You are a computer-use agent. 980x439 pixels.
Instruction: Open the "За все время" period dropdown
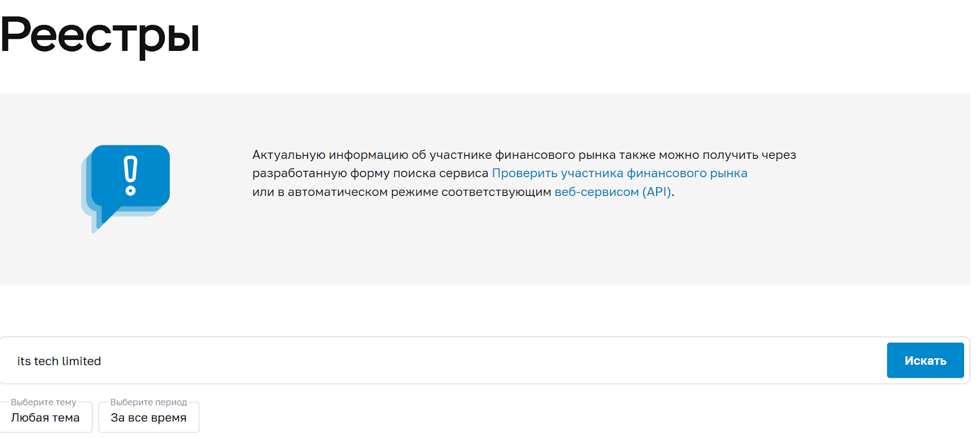click(x=149, y=418)
